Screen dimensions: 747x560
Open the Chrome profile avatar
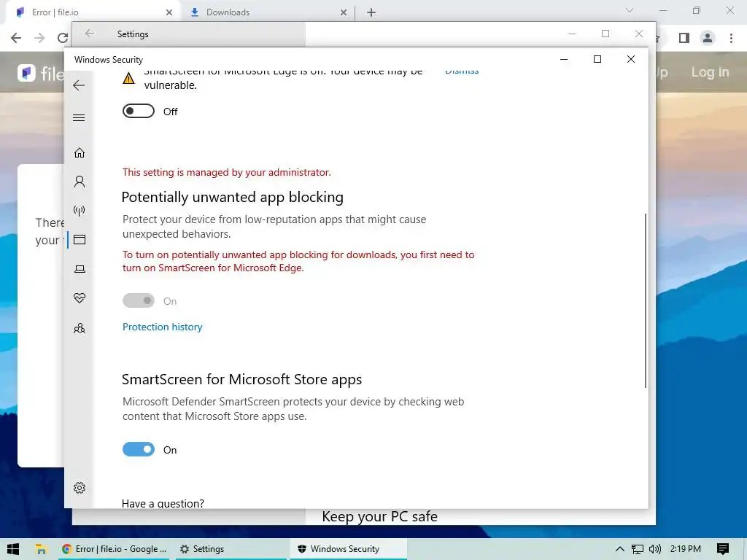coord(708,38)
